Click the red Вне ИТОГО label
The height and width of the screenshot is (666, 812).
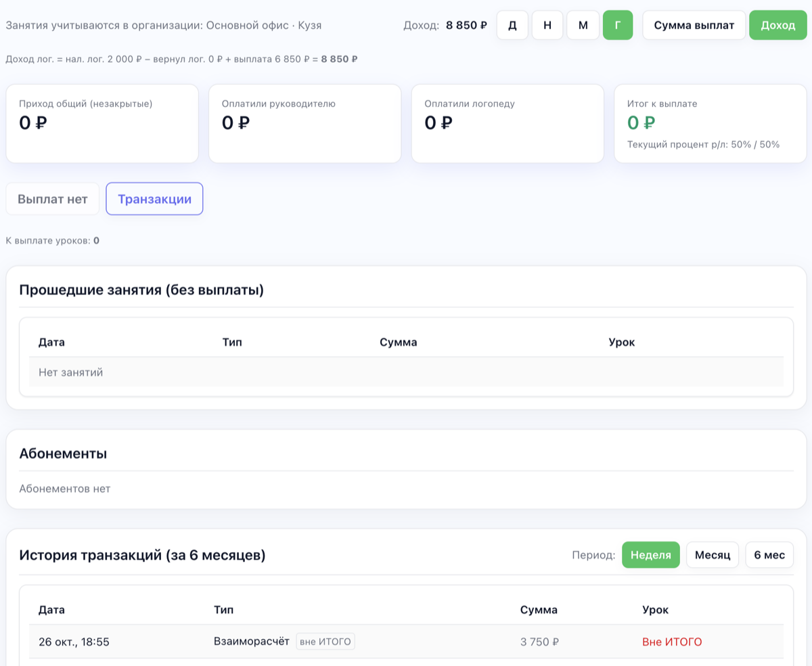(x=671, y=642)
